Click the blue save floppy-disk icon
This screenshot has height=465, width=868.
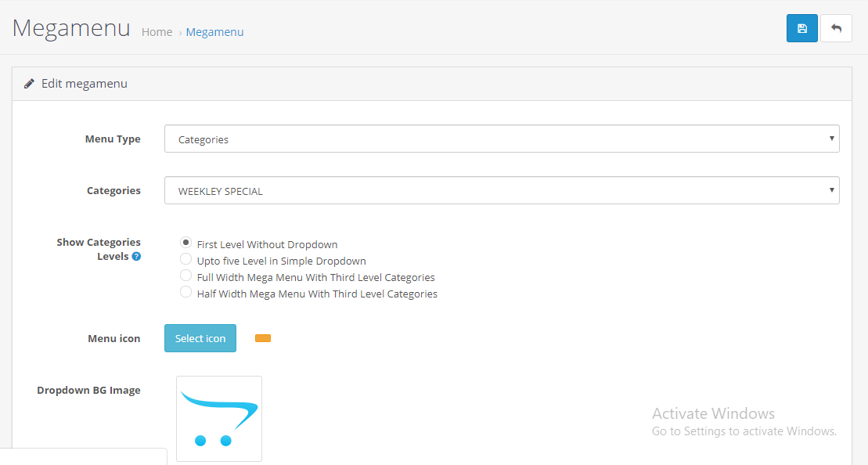click(x=801, y=28)
